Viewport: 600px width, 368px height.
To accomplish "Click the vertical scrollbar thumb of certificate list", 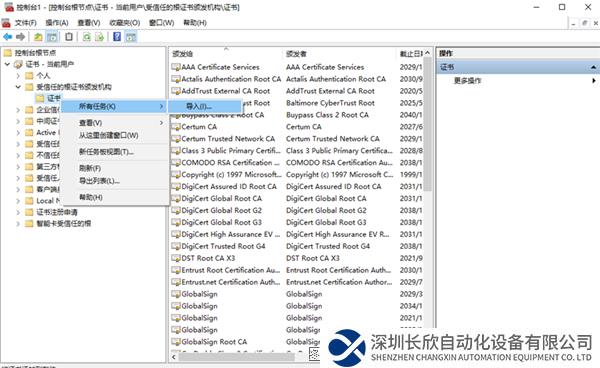I will click(x=428, y=125).
